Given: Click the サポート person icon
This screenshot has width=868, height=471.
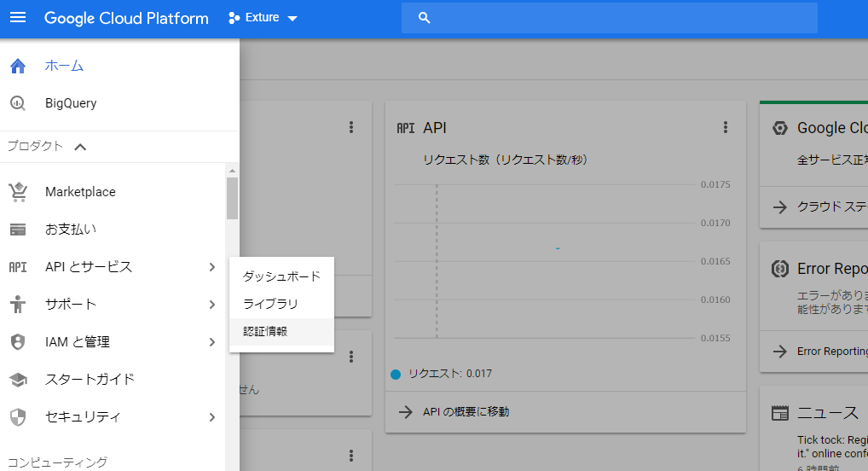Looking at the screenshot, I should click(18, 305).
